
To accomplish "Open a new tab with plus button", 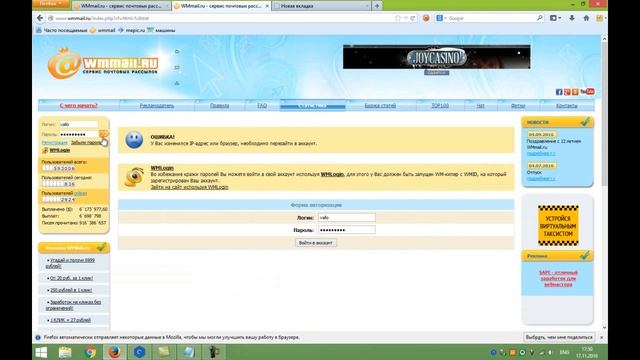I will (377, 6).
